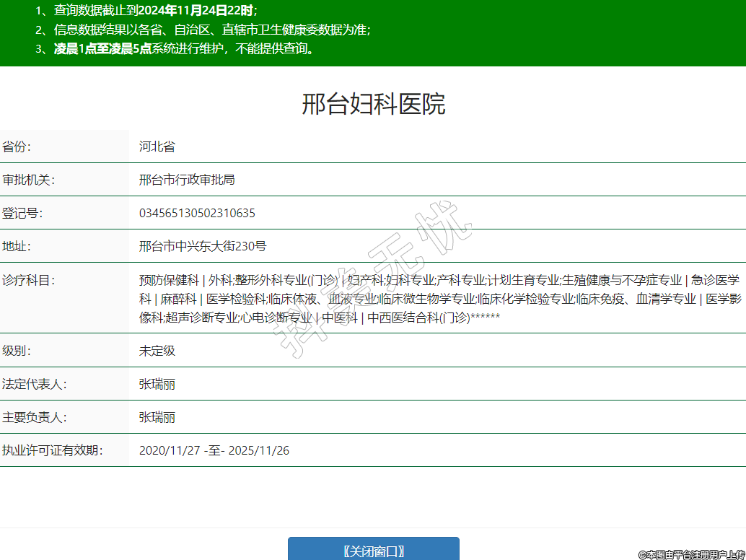Viewport: 746px width, 560px height.
Task: Click the 关闭窗口 button
Action: tap(373, 550)
